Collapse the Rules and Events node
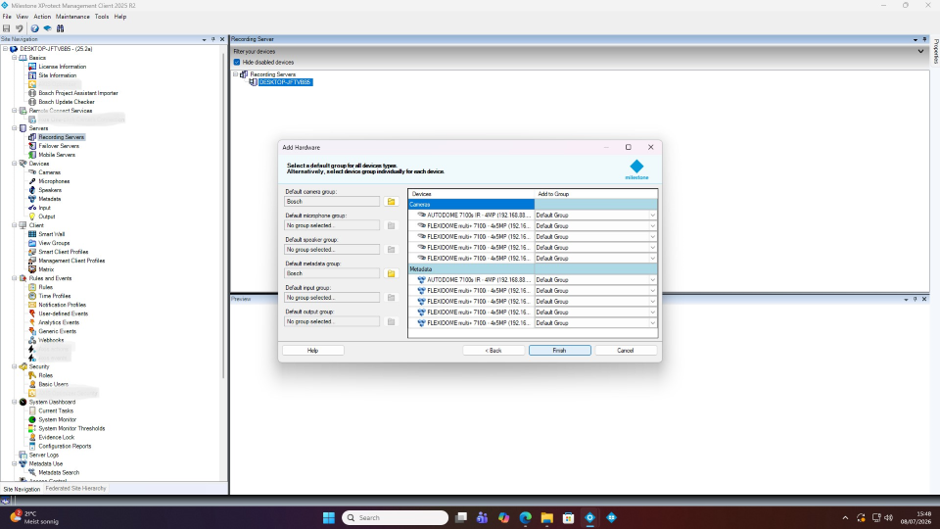 tap(14, 278)
